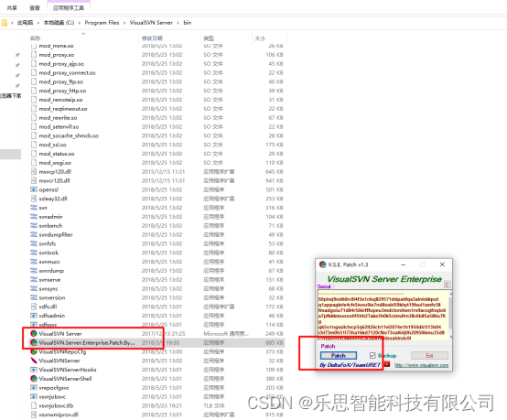Click the svnbench executable icon
This screenshot has height=420, width=507.
[34, 226]
